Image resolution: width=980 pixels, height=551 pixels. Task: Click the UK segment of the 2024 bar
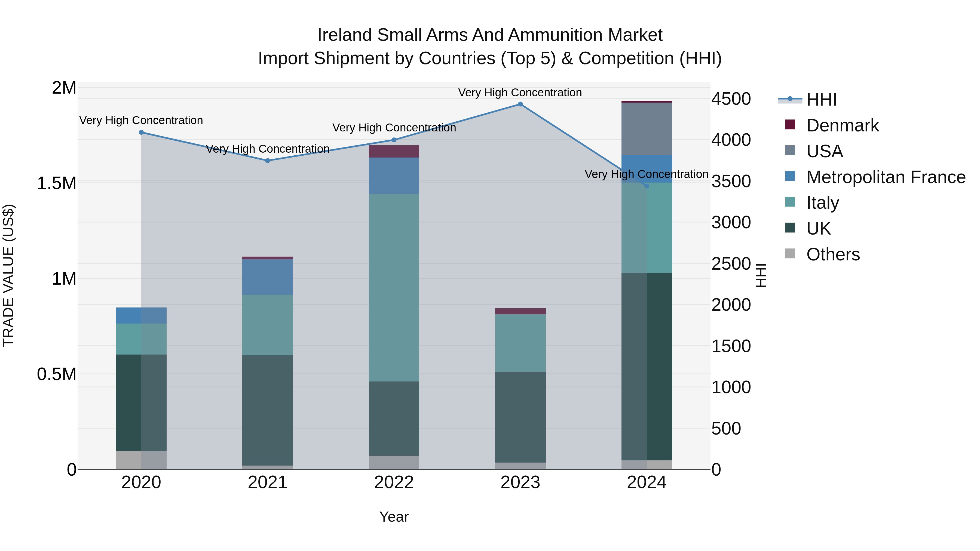[x=647, y=367]
